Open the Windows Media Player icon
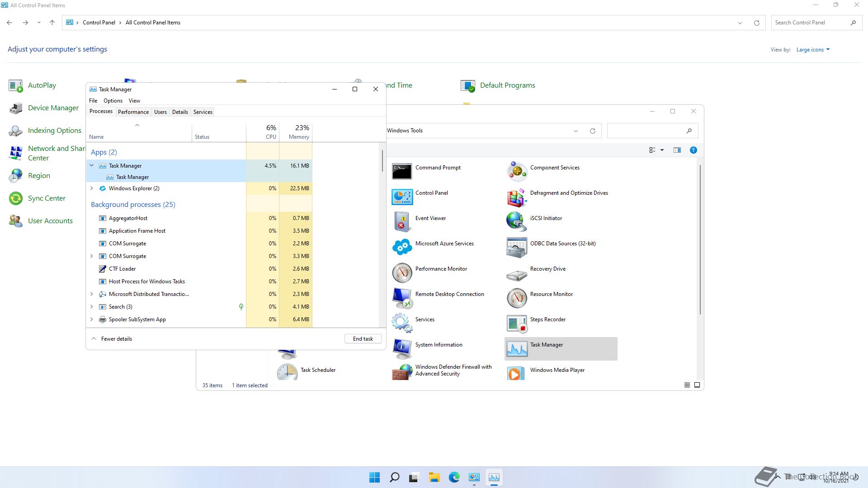Image resolution: width=868 pixels, height=488 pixels. [x=517, y=373]
